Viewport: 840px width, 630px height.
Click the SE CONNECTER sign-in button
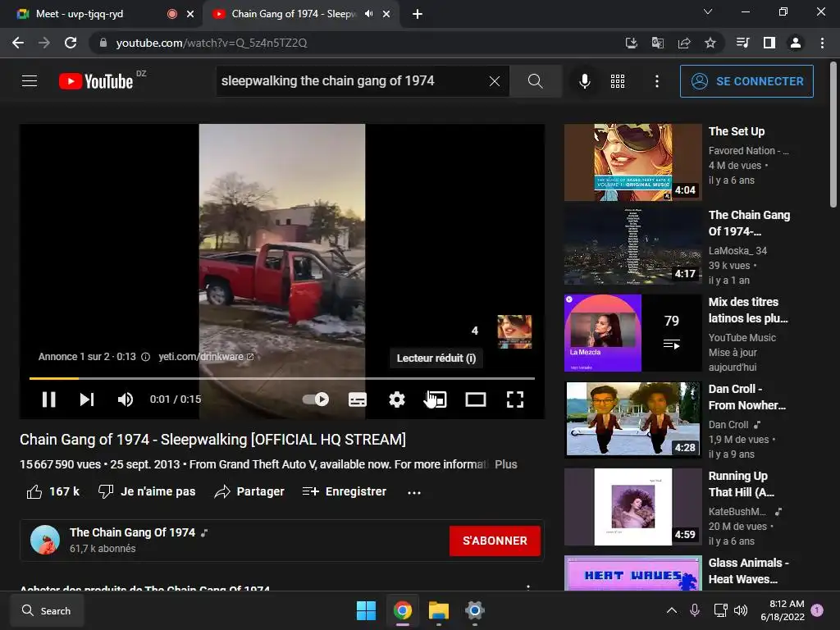click(746, 81)
